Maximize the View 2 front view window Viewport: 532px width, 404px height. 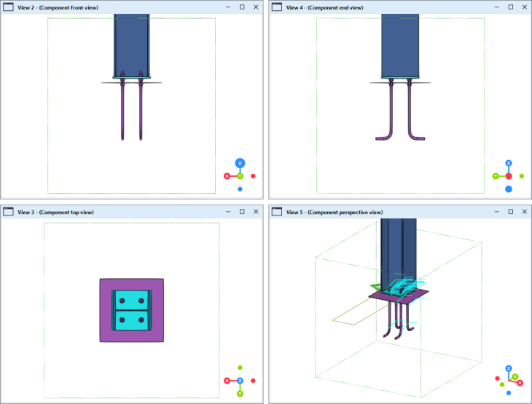point(242,7)
